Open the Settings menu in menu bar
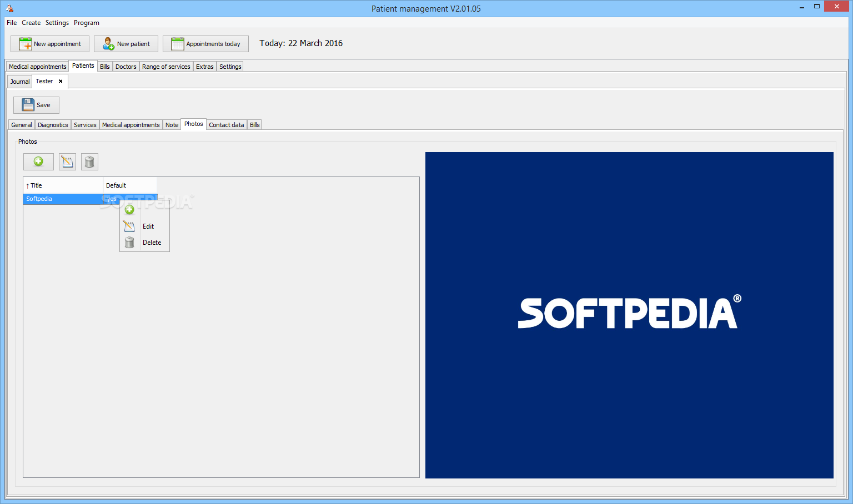The height and width of the screenshot is (504, 853). tap(57, 23)
